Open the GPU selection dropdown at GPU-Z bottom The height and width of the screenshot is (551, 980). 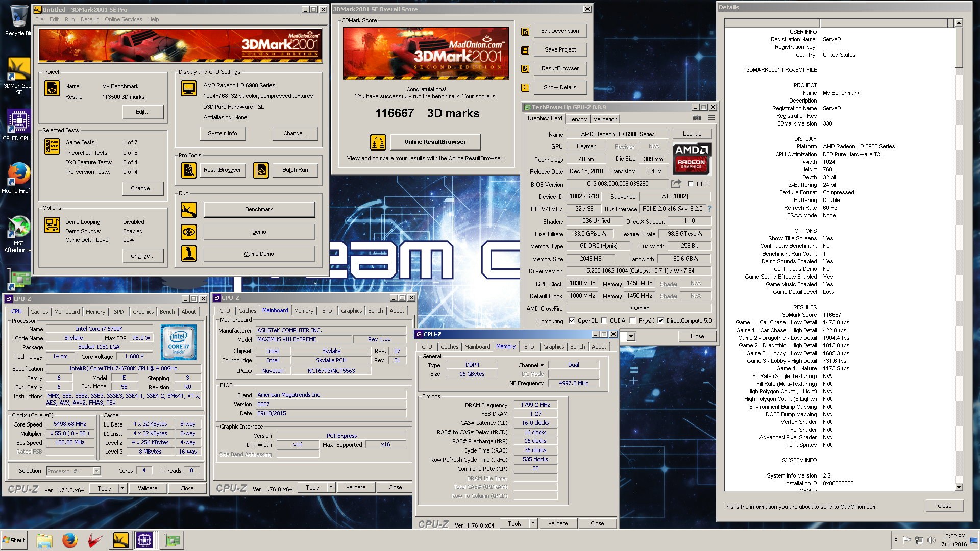point(631,336)
